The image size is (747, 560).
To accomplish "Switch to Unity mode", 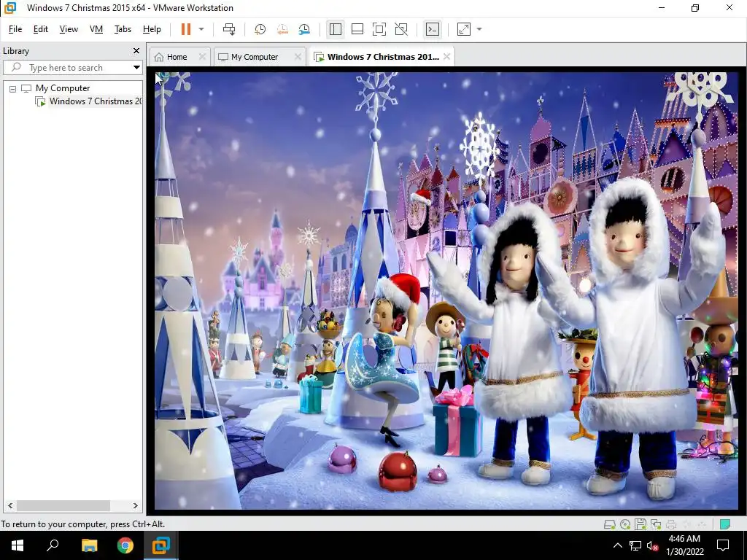I will tap(401, 29).
